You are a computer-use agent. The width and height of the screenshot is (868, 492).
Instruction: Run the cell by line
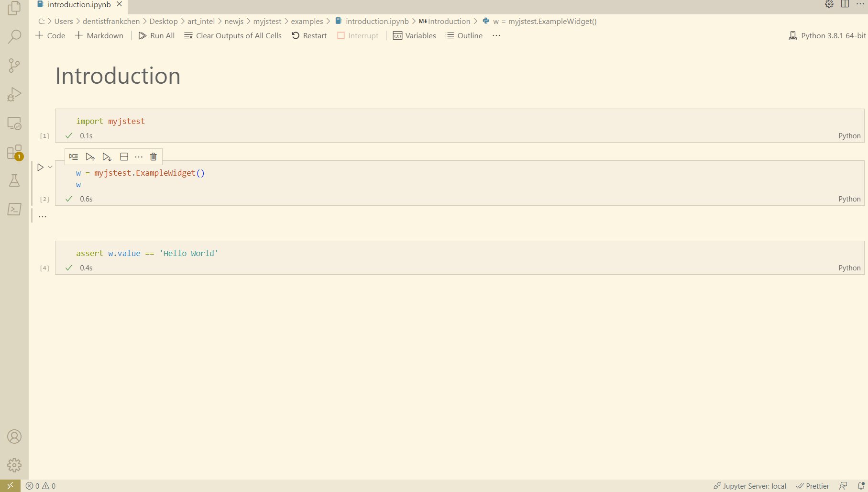(73, 157)
